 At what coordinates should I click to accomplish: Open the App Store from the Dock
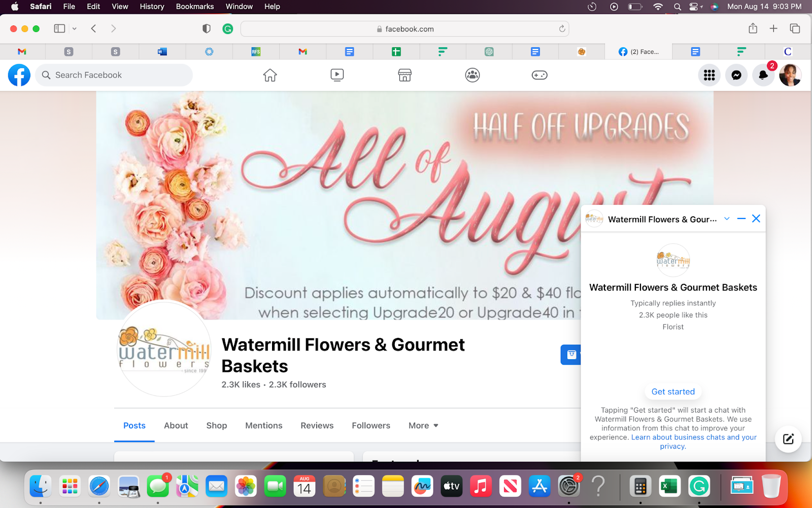[539, 487]
